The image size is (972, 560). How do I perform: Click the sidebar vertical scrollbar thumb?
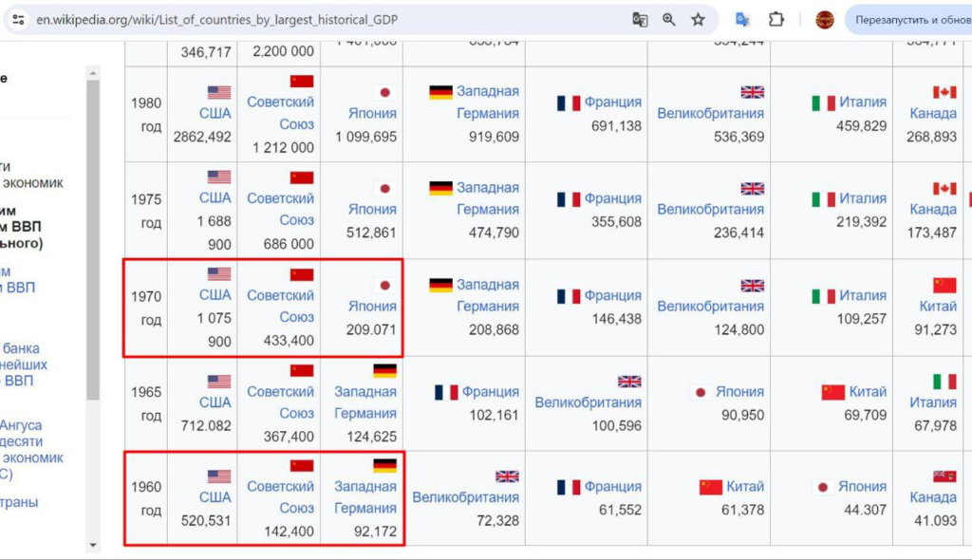tap(93, 237)
